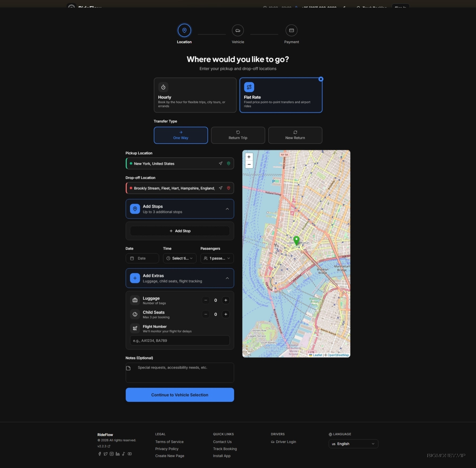Open the passengers dropdown

[x=217, y=258]
